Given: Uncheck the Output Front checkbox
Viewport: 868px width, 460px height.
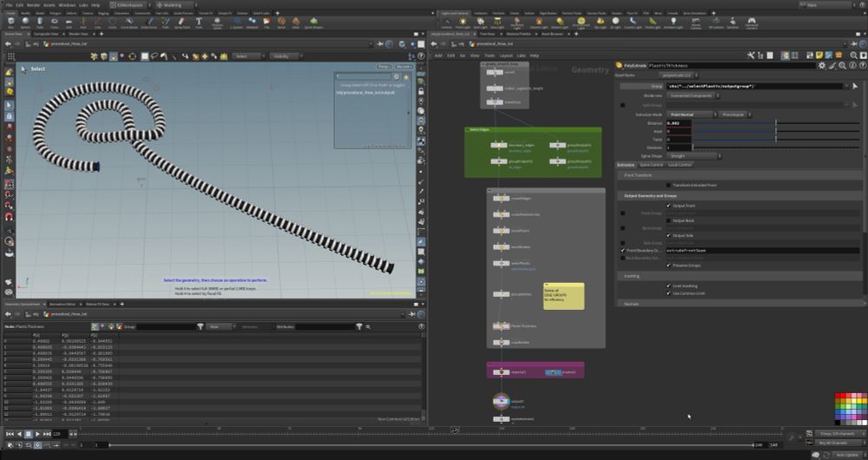Looking at the screenshot, I should pos(668,206).
